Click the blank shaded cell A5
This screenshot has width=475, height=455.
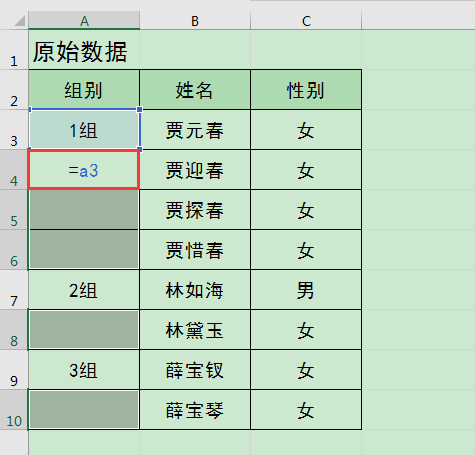[x=84, y=210]
